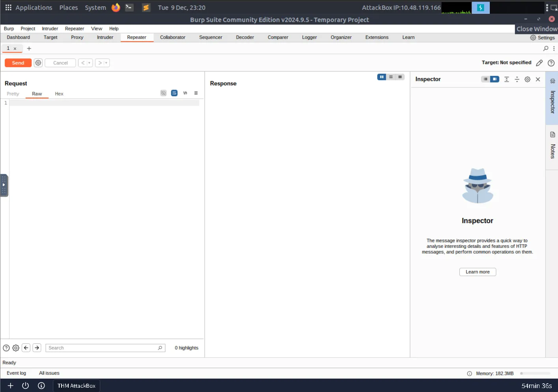Toggle message wrapping in request editor
Screen dimensions: 558x392
click(174, 93)
